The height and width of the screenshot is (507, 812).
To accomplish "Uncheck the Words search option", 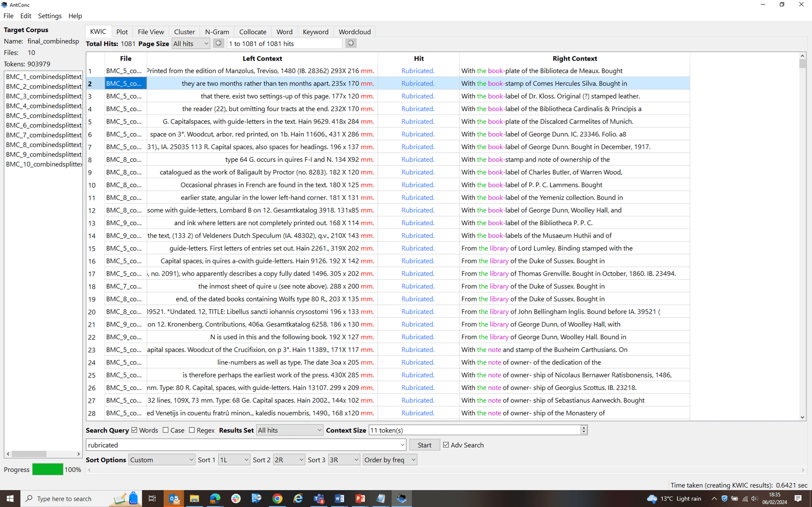I will coord(135,430).
